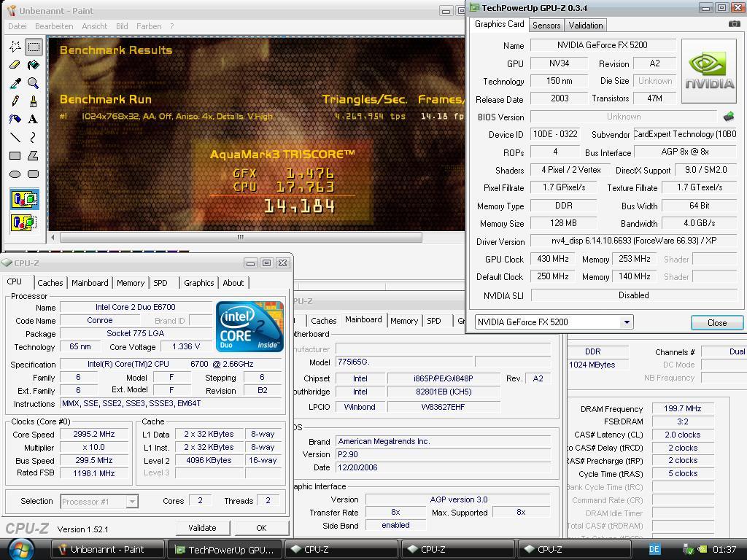Click the system clock showing 01:37
747x560 pixels.
[x=724, y=549]
